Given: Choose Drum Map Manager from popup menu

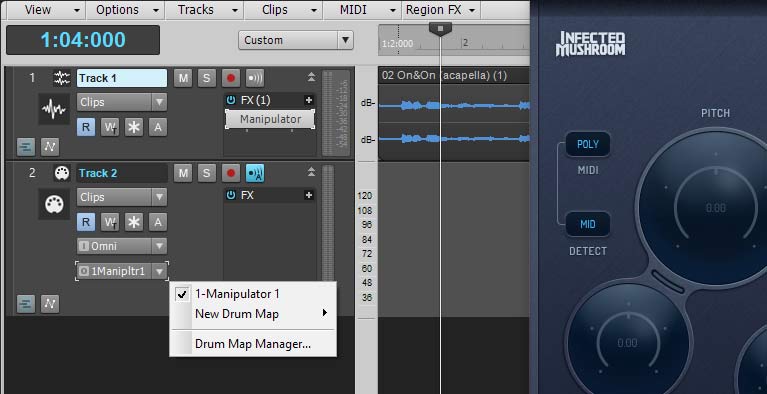Looking at the screenshot, I should [252, 344].
